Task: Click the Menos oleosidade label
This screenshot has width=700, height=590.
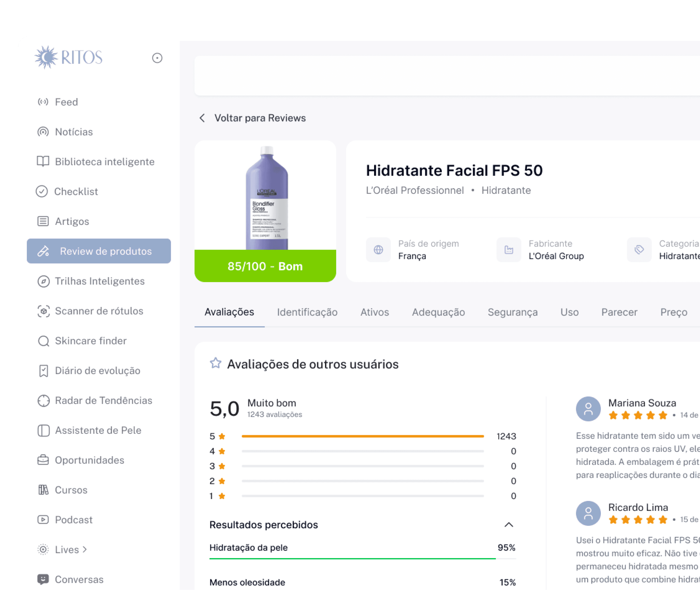Action: point(247,582)
